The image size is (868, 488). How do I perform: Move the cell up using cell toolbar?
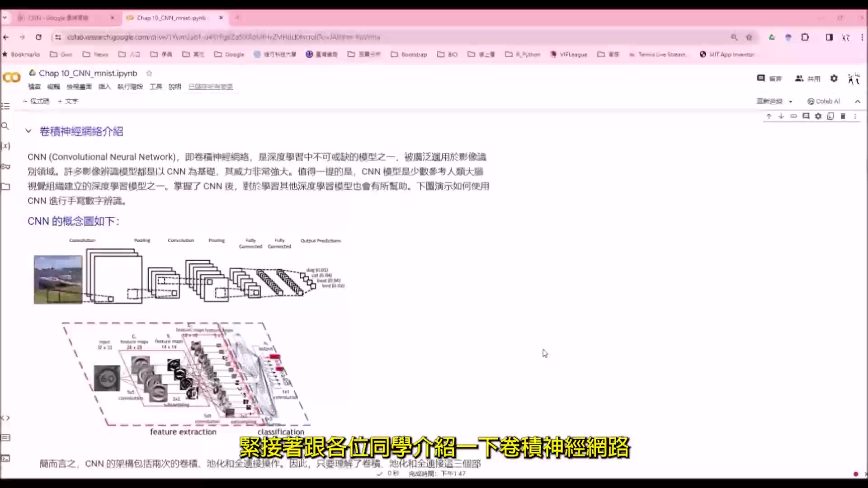pos(769,116)
